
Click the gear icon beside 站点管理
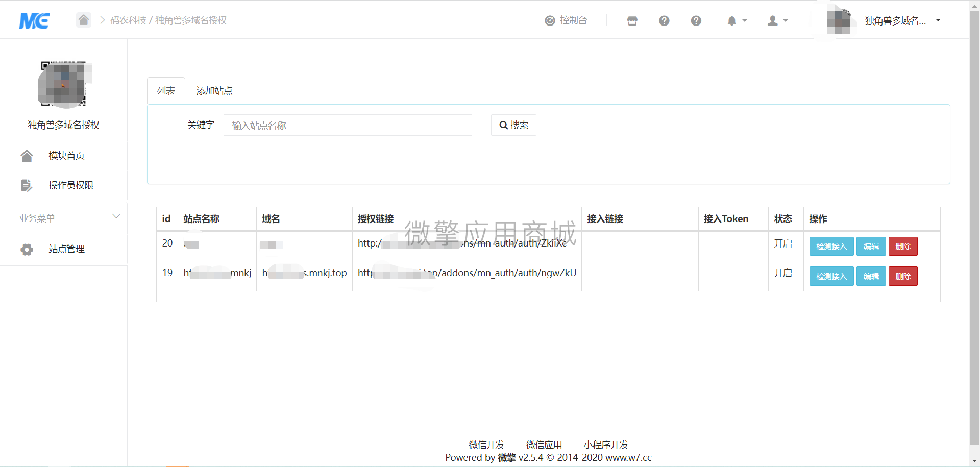point(27,249)
